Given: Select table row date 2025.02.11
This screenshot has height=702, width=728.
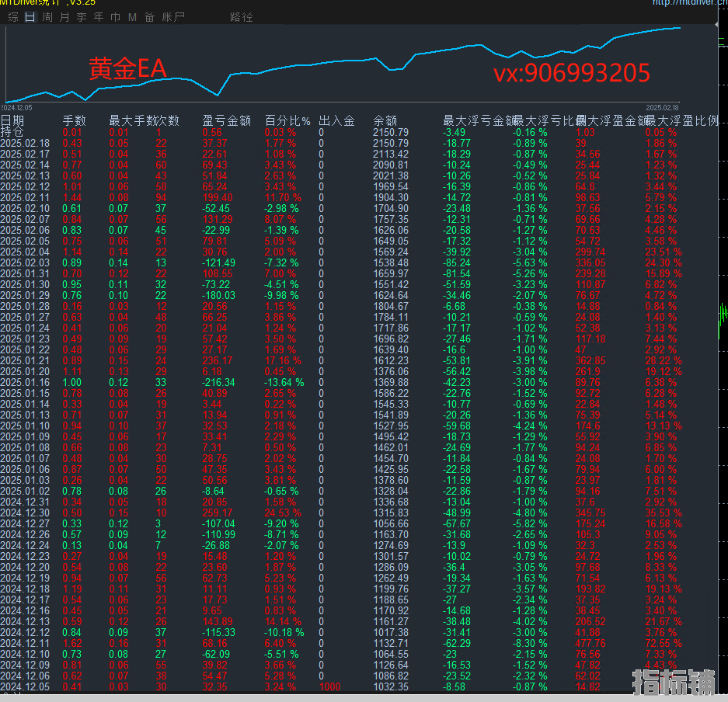Looking at the screenshot, I should tap(25, 198).
